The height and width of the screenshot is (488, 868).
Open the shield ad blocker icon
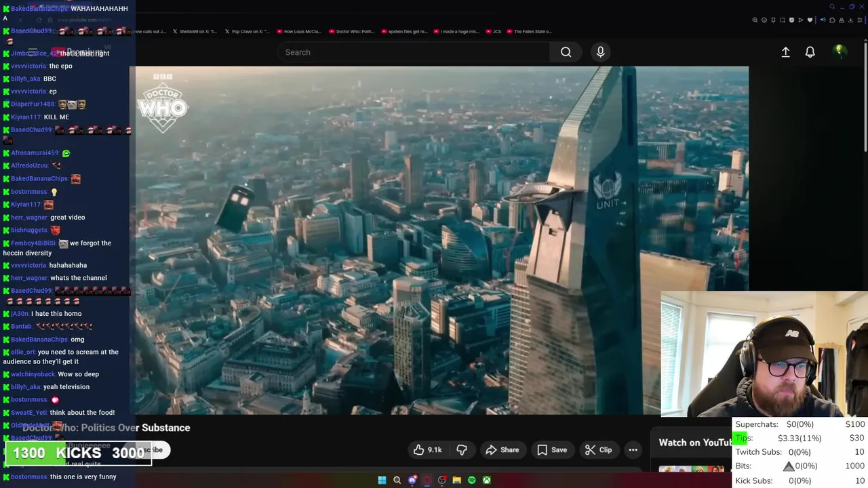click(x=791, y=20)
